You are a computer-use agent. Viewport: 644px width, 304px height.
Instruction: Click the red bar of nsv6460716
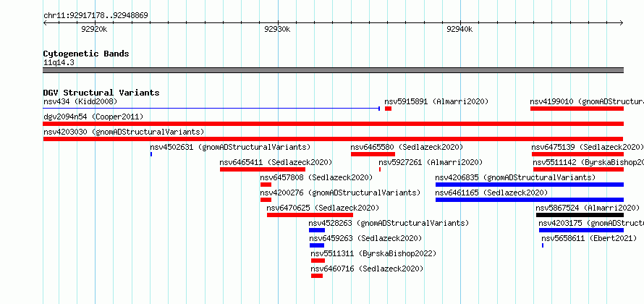point(317,276)
